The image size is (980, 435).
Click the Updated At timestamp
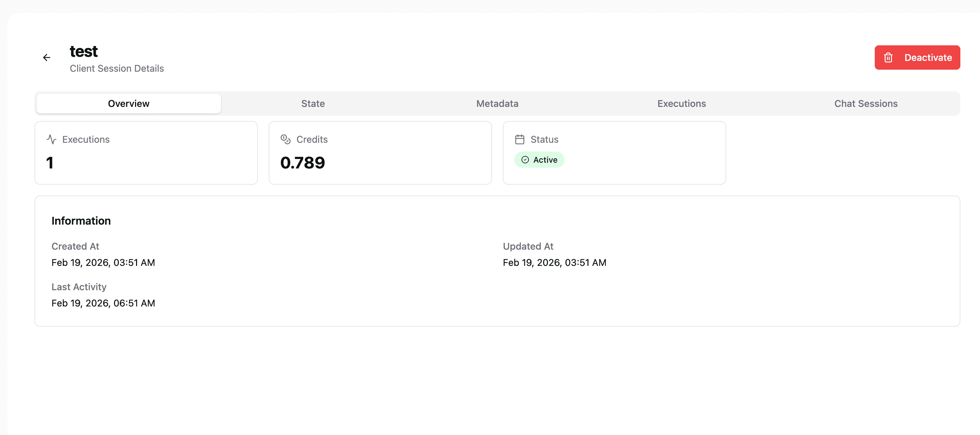tap(554, 262)
